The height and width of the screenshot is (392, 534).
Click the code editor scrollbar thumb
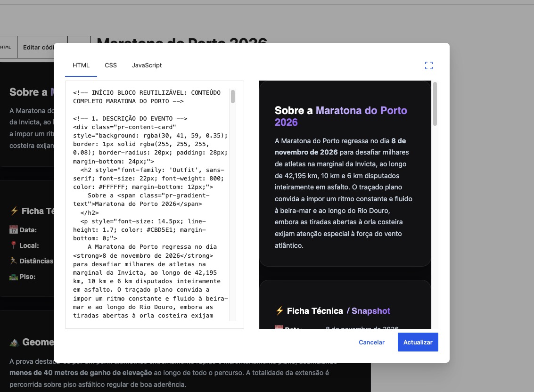[233, 97]
